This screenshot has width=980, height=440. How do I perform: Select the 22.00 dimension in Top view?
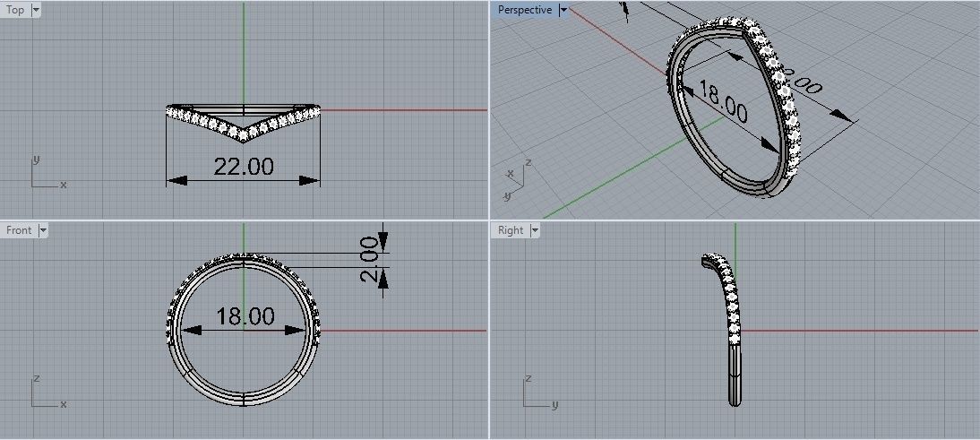(244, 167)
